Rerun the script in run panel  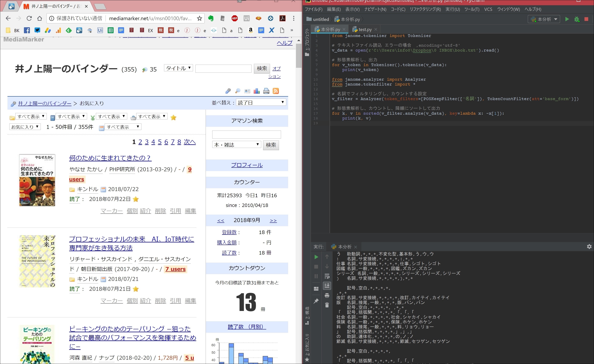tap(316, 257)
